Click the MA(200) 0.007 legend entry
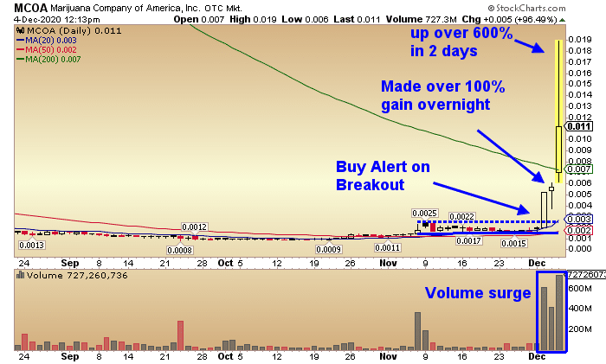Image resolution: width=606 pixels, height=364 pixels. point(48,60)
